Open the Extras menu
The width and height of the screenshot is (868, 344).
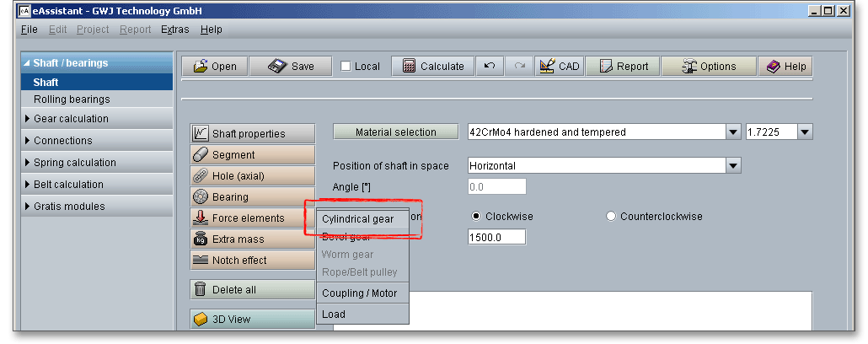(x=175, y=30)
